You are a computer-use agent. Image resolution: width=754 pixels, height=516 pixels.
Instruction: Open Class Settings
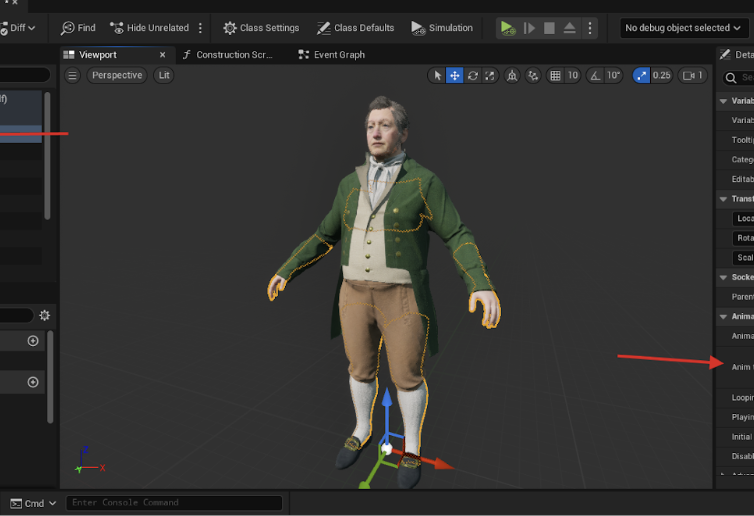tap(261, 28)
